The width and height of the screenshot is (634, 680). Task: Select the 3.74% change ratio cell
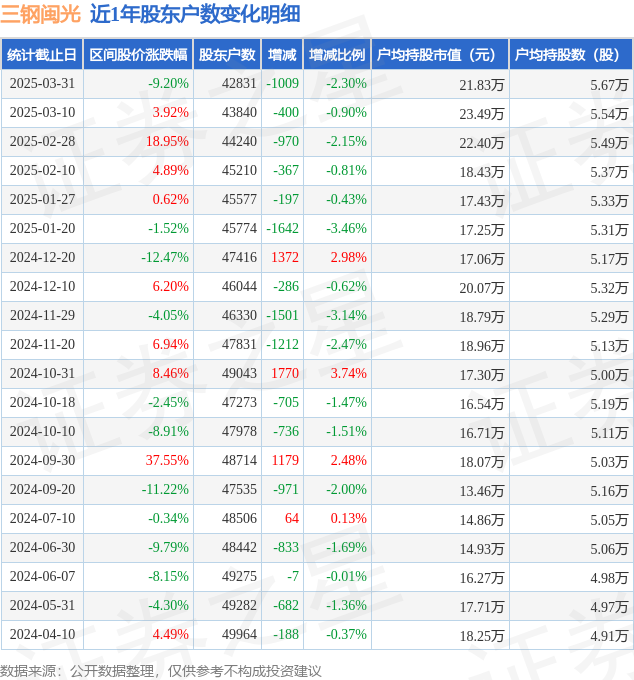[x=349, y=373]
